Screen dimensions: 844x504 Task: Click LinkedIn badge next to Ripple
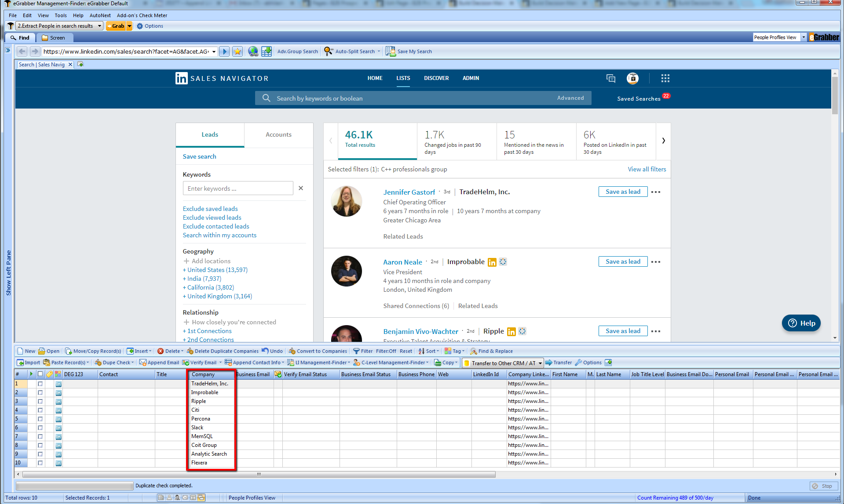[511, 332]
